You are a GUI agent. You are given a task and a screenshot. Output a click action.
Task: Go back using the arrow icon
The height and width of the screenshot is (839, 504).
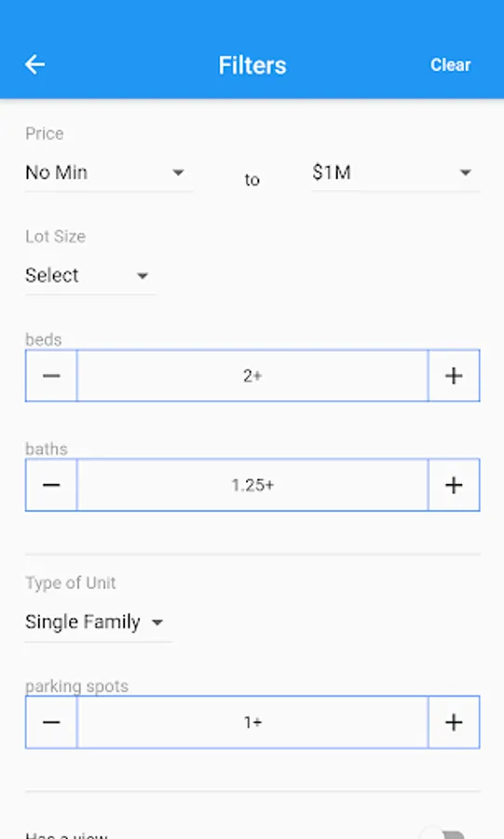point(34,64)
